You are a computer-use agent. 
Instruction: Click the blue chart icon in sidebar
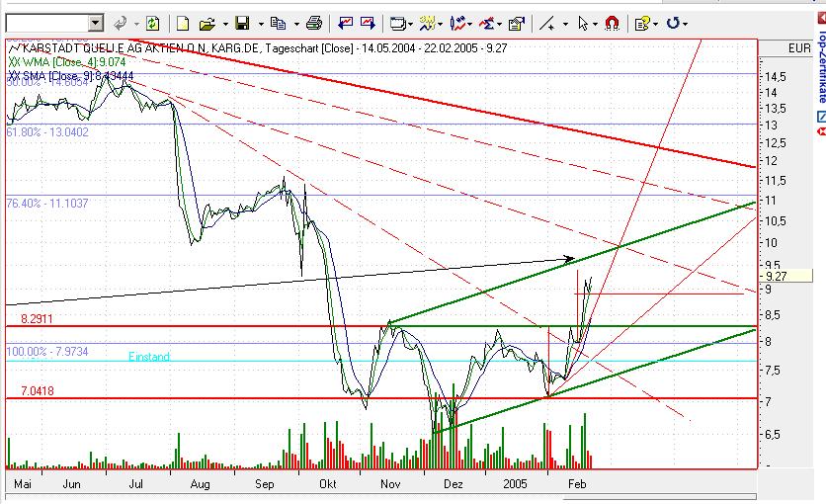822,117
